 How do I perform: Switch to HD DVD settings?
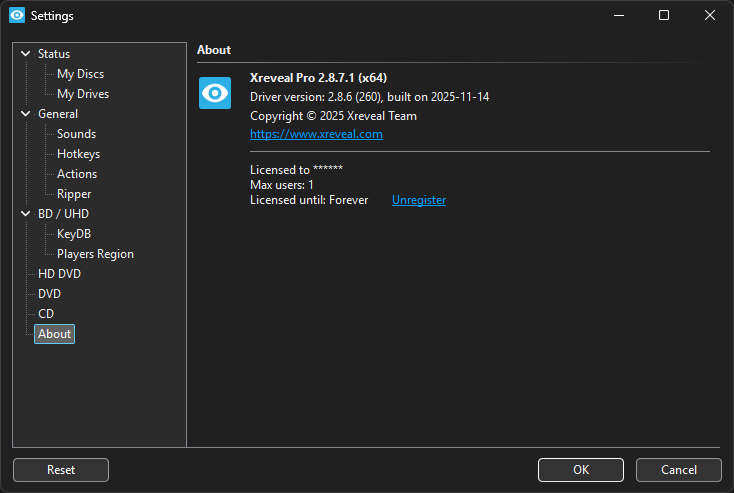[59, 274]
